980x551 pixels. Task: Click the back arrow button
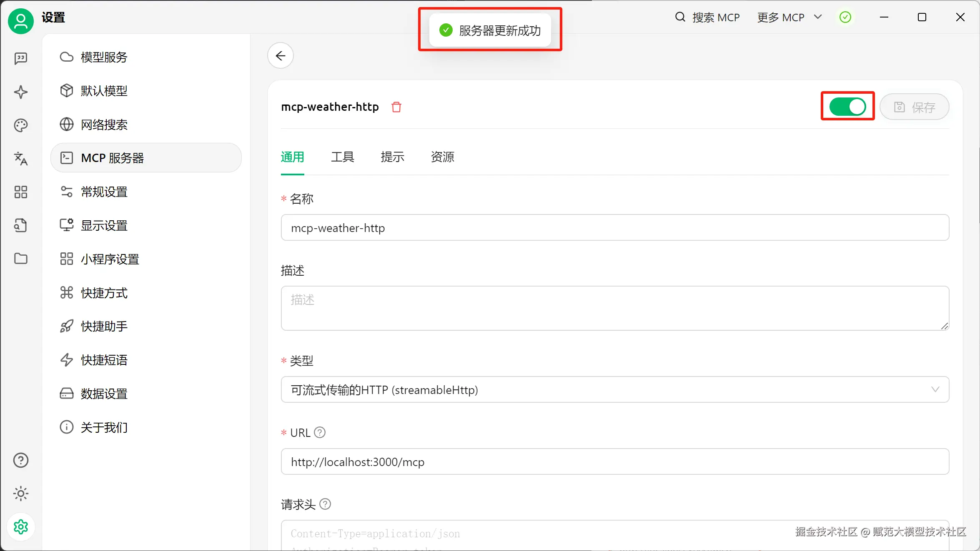[281, 56]
